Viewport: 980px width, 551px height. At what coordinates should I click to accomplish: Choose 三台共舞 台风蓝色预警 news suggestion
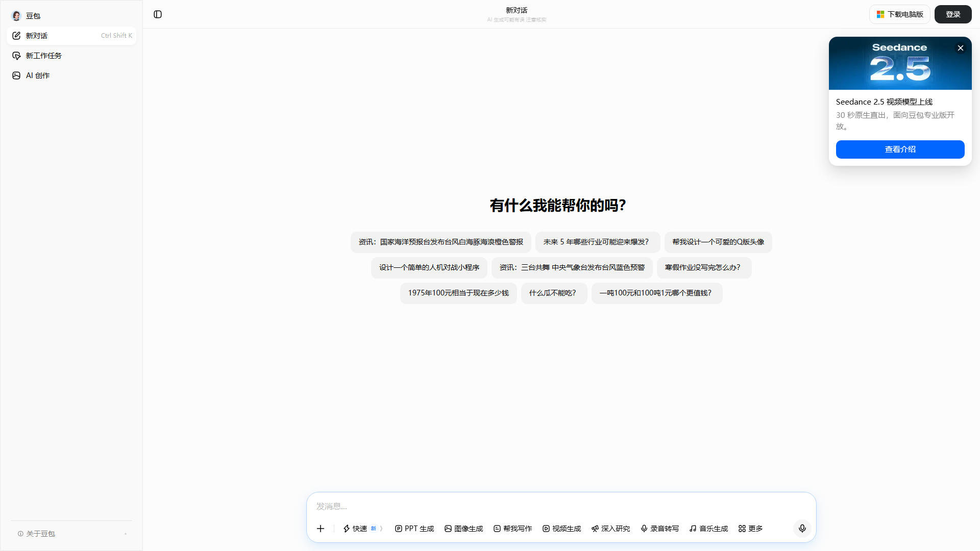click(x=572, y=268)
